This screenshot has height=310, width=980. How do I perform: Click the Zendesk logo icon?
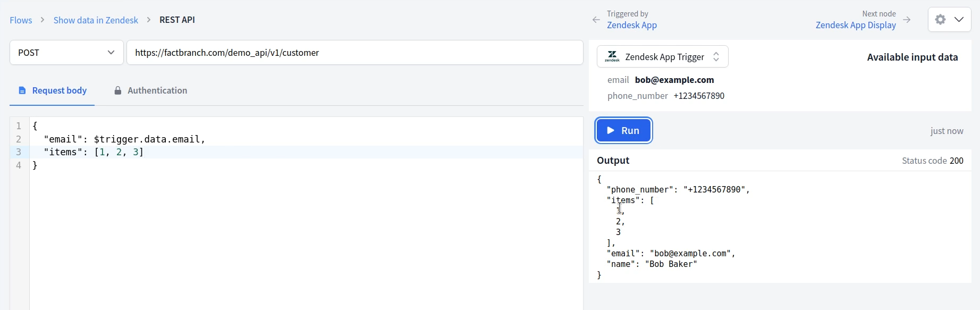(612, 56)
